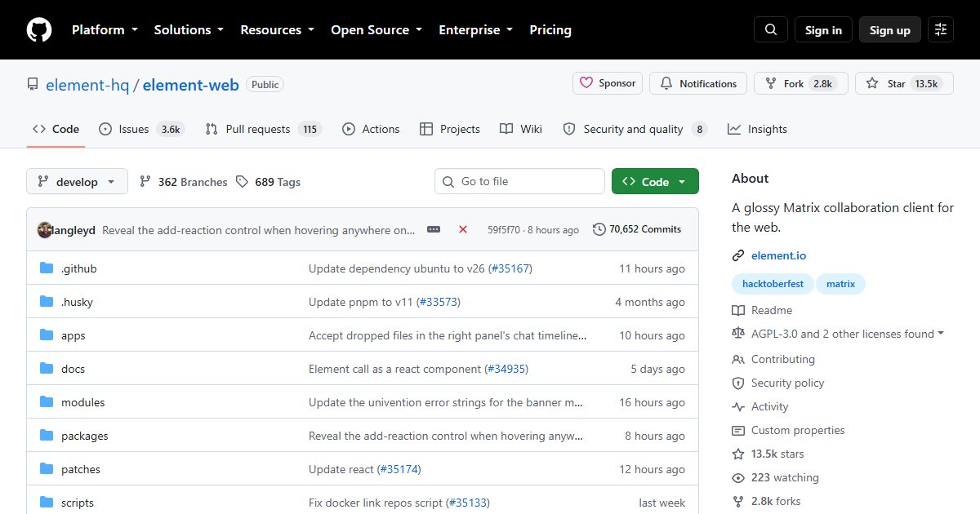
Task: Open the Platform header menu
Action: [104, 30]
